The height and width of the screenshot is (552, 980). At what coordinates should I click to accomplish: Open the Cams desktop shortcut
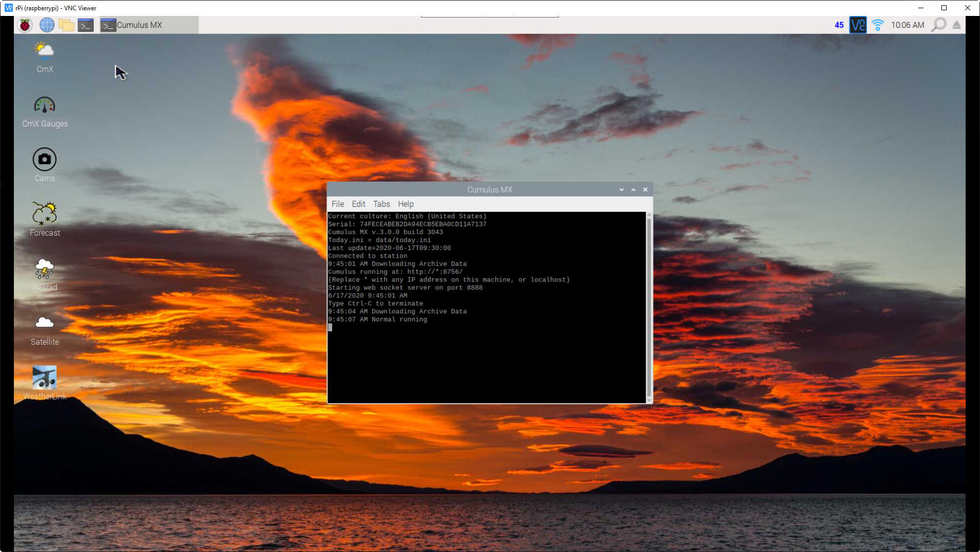tap(45, 166)
